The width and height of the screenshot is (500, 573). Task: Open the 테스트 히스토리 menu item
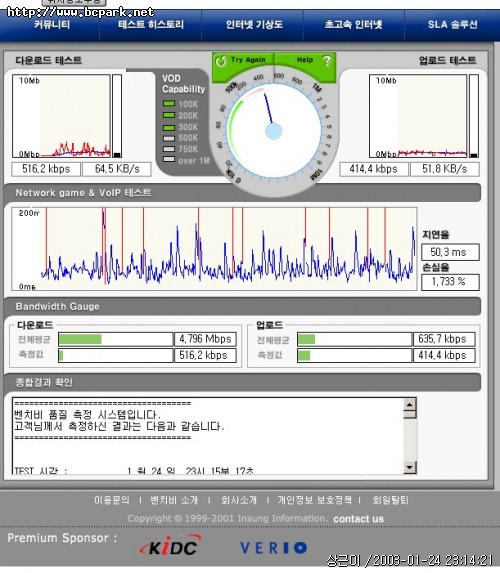151,24
